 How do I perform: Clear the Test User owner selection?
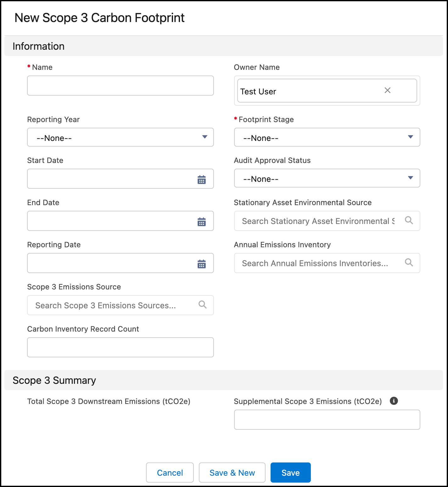387,91
